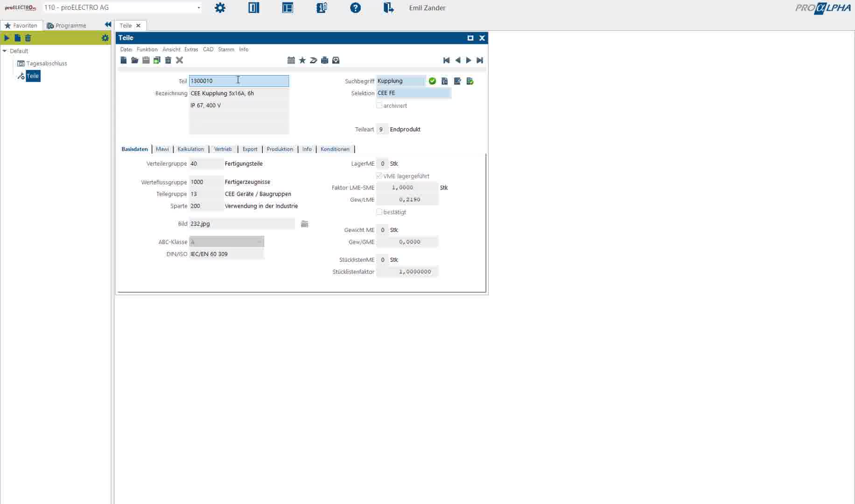
Task: Click the DIN/ISO field IEC/EN 60 309
Action: 227,254
